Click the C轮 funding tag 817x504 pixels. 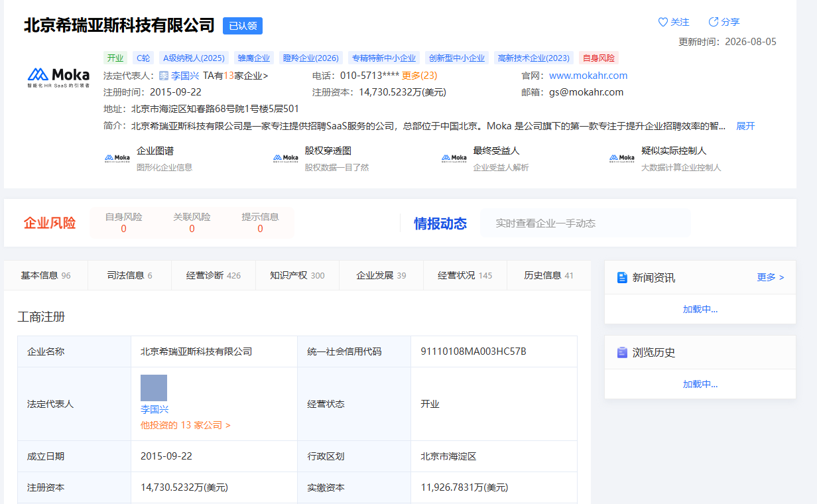(143, 58)
